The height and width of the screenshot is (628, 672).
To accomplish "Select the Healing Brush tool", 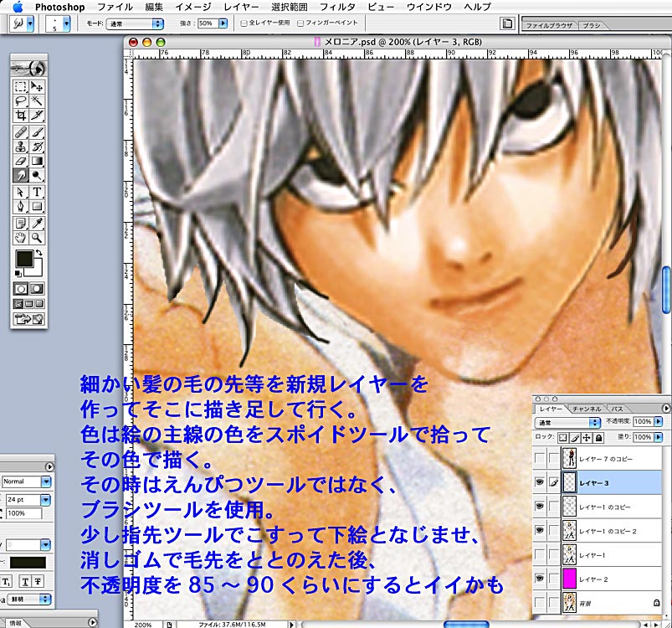I will (21, 132).
